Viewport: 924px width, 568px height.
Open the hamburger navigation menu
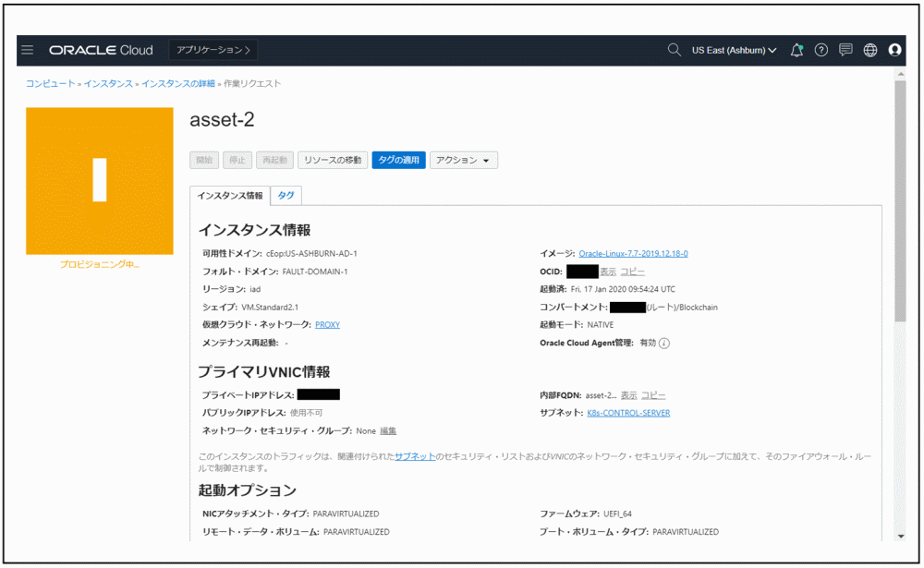pyautogui.click(x=28, y=50)
